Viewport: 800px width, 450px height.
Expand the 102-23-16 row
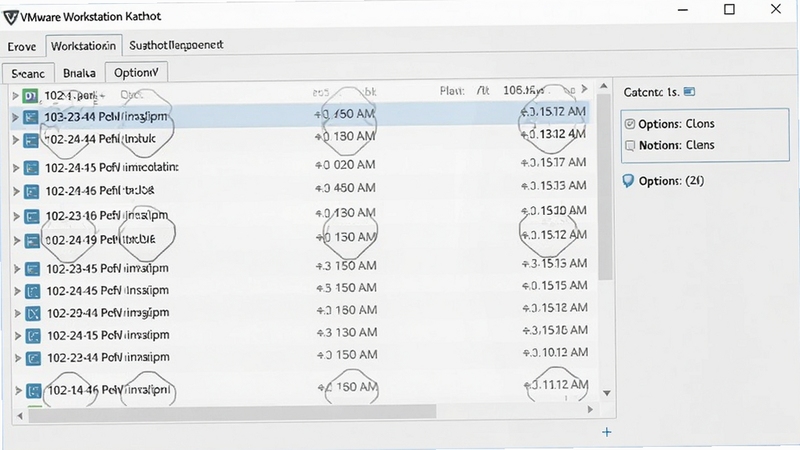tap(16, 216)
